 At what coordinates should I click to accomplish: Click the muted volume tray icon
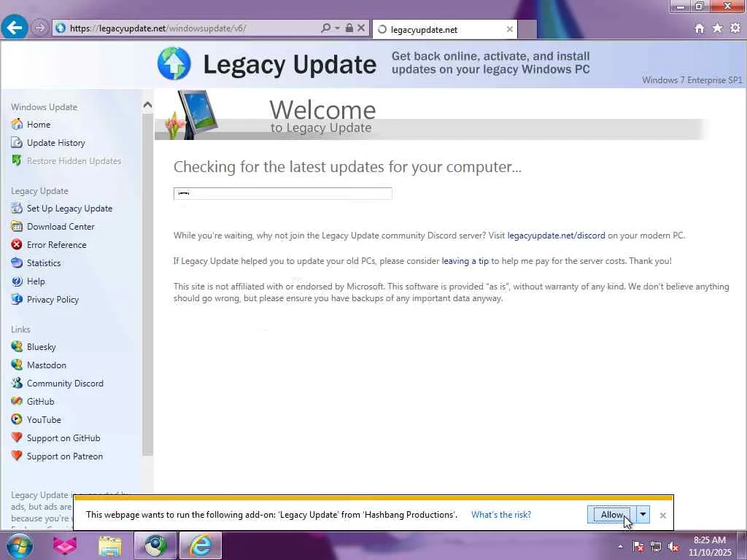(673, 547)
